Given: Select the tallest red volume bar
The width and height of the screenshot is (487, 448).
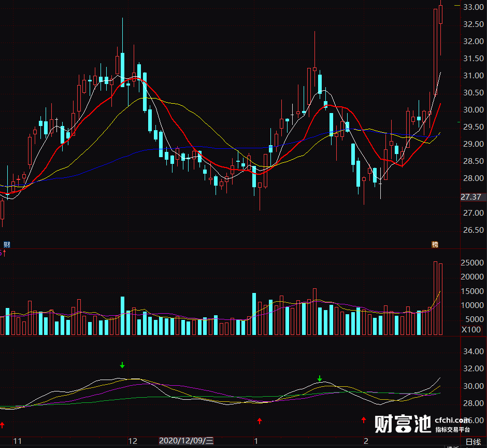Looking at the screenshot, I should click(435, 298).
